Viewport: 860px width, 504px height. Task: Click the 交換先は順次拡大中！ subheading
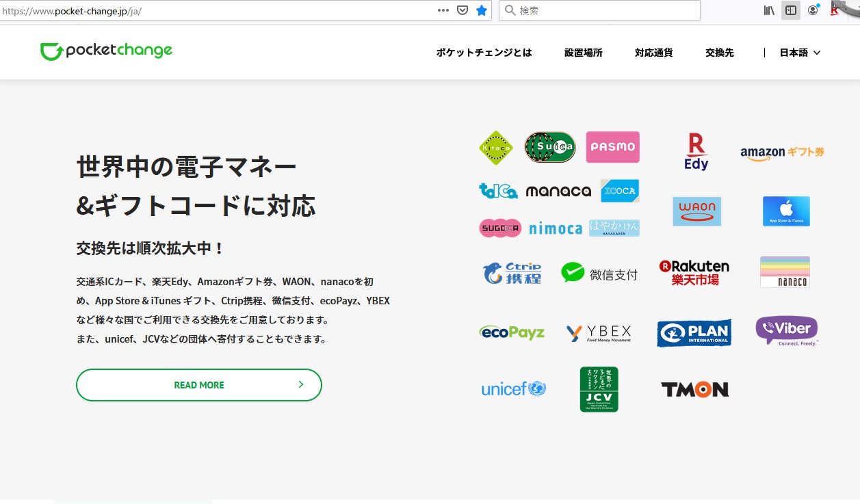[x=151, y=248]
